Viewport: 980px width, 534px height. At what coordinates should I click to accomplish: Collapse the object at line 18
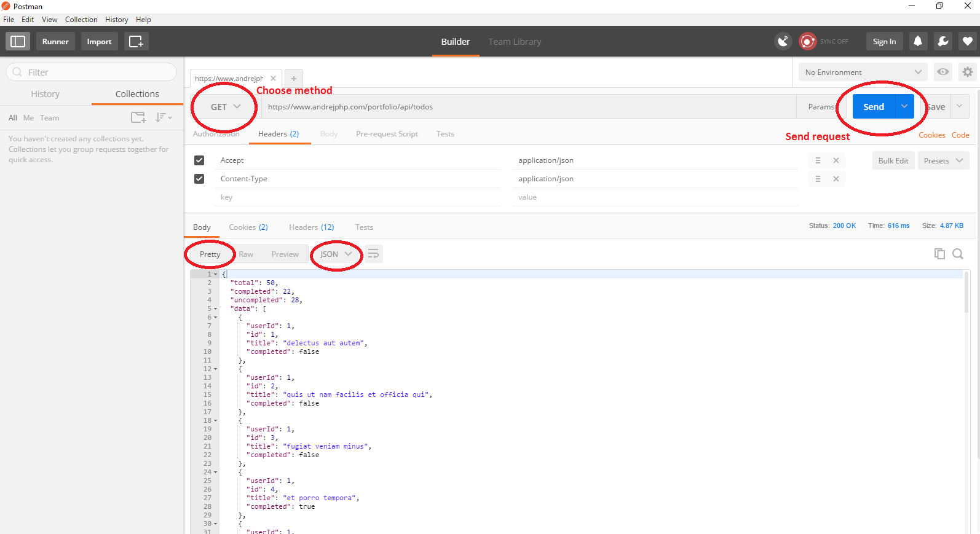(x=215, y=421)
